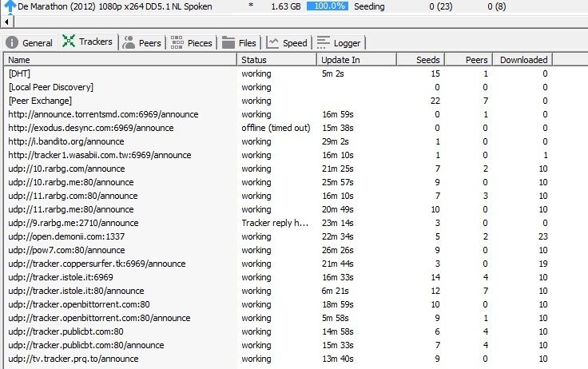This screenshot has width=588, height=369.
Task: Click the Seeding status of the torrent
Action: pyautogui.click(x=369, y=6)
